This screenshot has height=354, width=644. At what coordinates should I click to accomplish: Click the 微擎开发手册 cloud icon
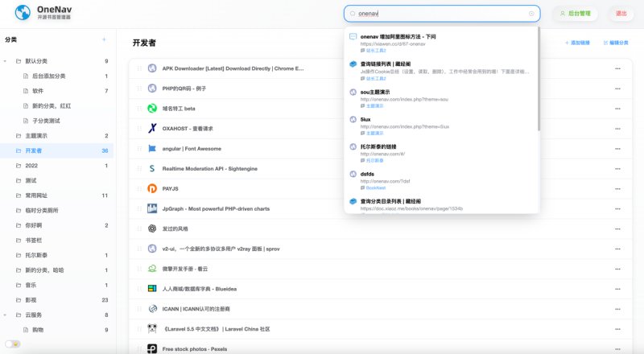(x=152, y=269)
